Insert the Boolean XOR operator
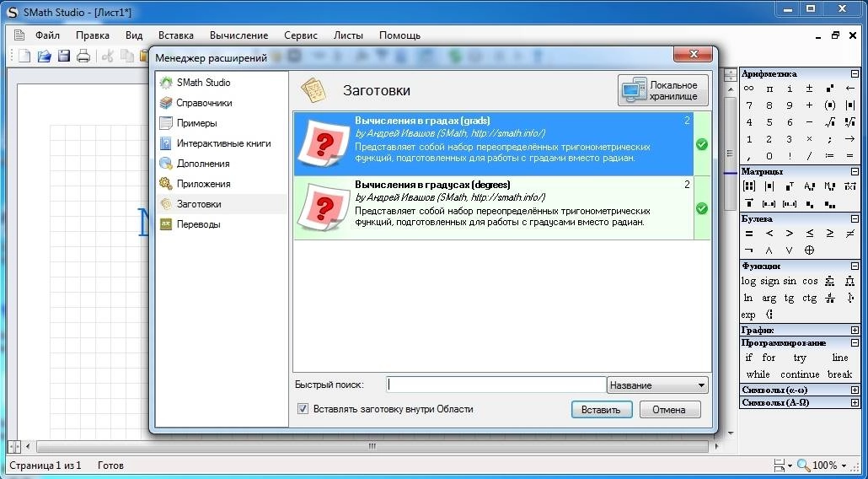 coord(809,250)
